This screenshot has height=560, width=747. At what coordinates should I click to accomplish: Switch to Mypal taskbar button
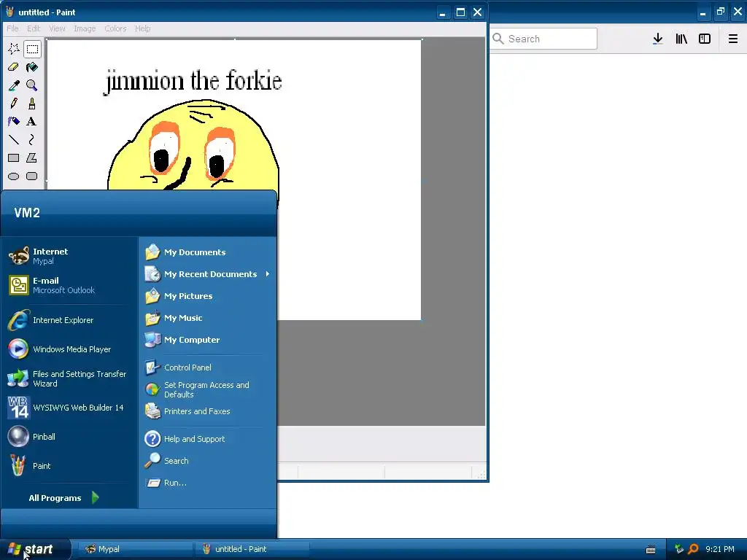click(x=135, y=549)
